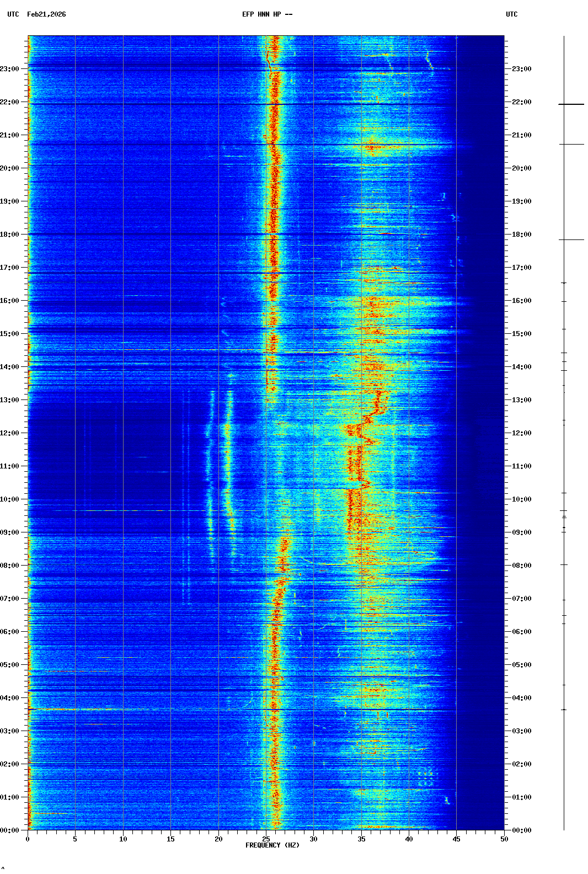
Task: Click the top-left 'UTC' label
Action: coord(13,14)
